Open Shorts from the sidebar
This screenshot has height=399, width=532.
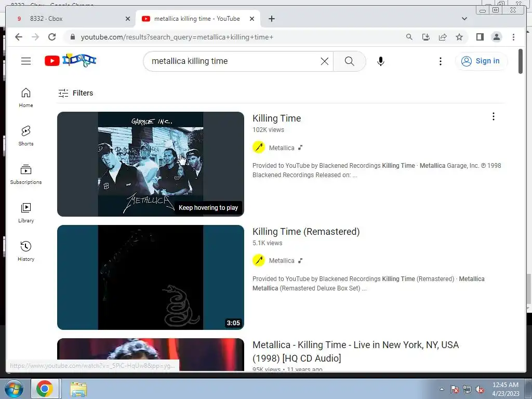tap(26, 136)
